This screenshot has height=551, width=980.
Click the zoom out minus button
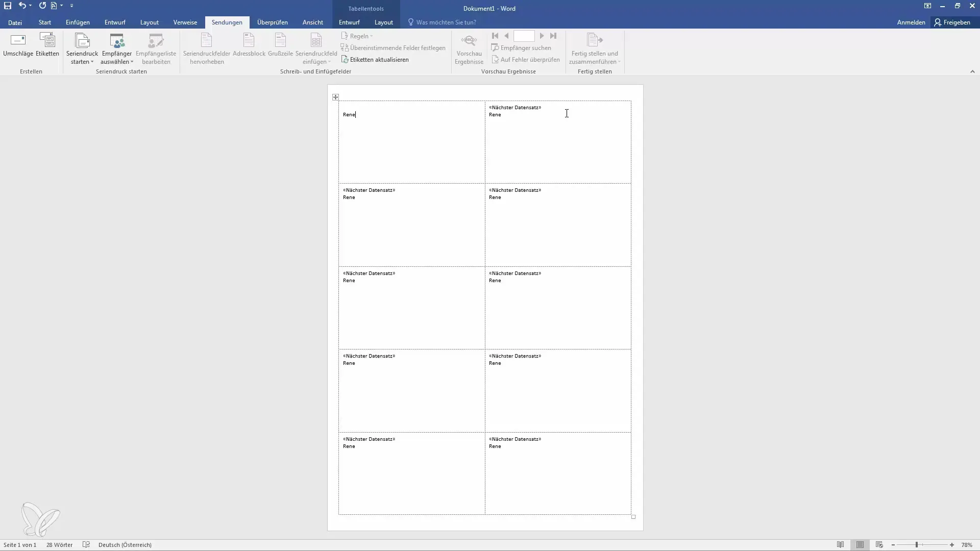point(893,545)
